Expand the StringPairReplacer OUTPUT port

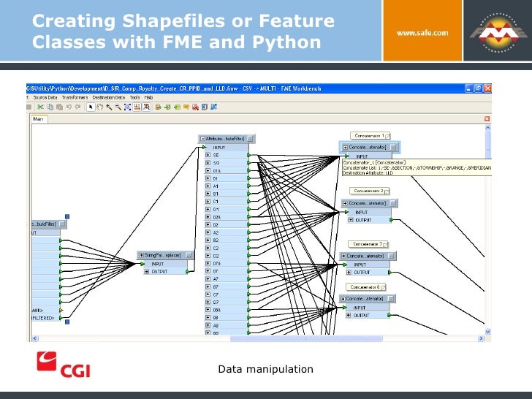click(x=147, y=272)
